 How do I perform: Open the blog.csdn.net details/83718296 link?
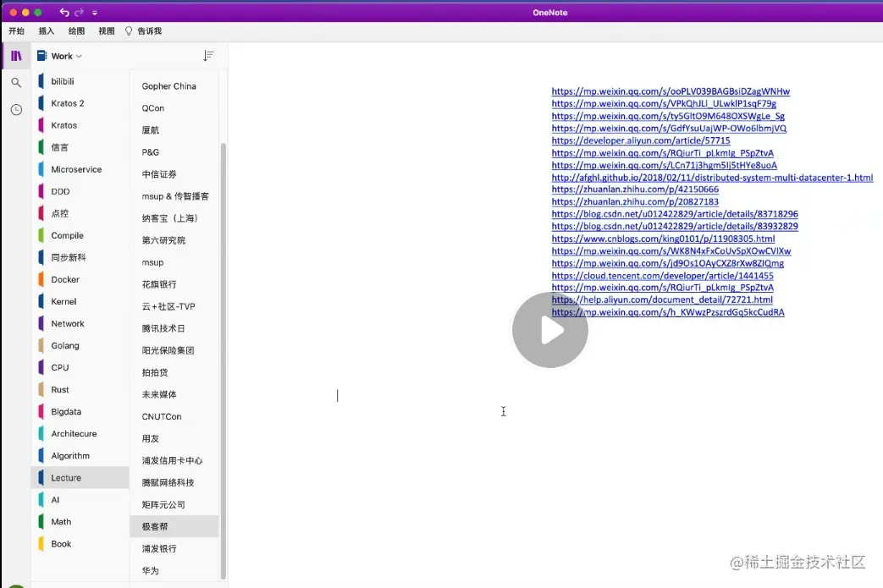[675, 214]
